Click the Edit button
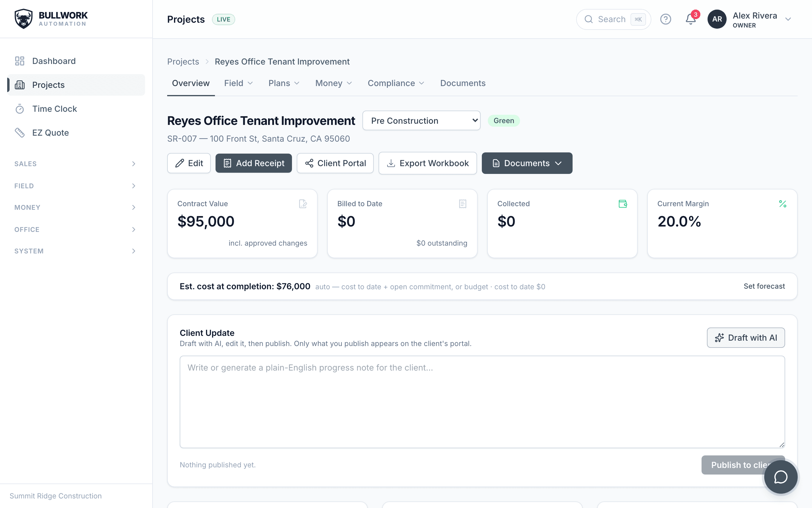 pyautogui.click(x=189, y=163)
